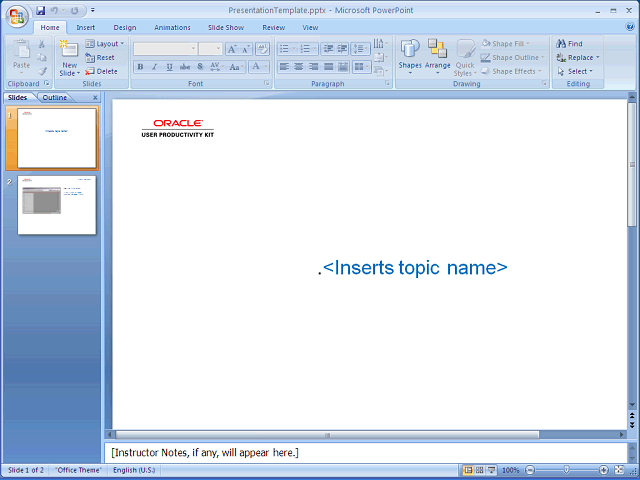Screen dimensions: 640x480
Task: Click the Replace button
Action: (578, 58)
